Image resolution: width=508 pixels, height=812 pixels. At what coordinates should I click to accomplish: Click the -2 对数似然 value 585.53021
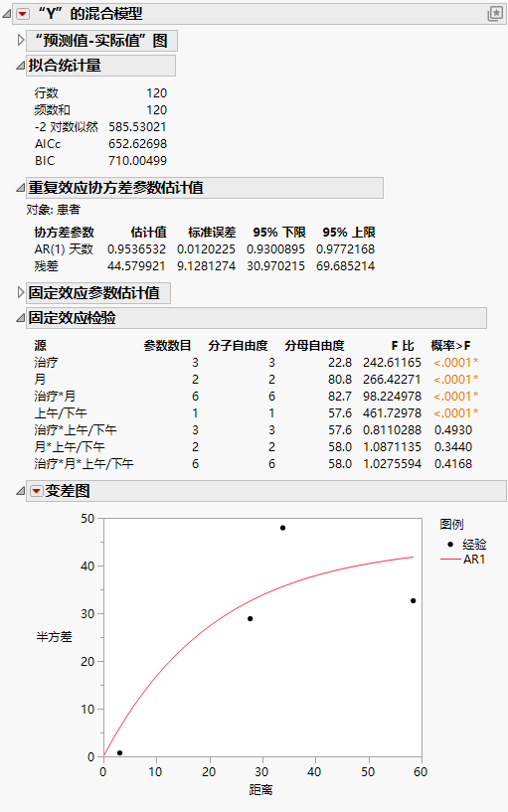click(138, 127)
